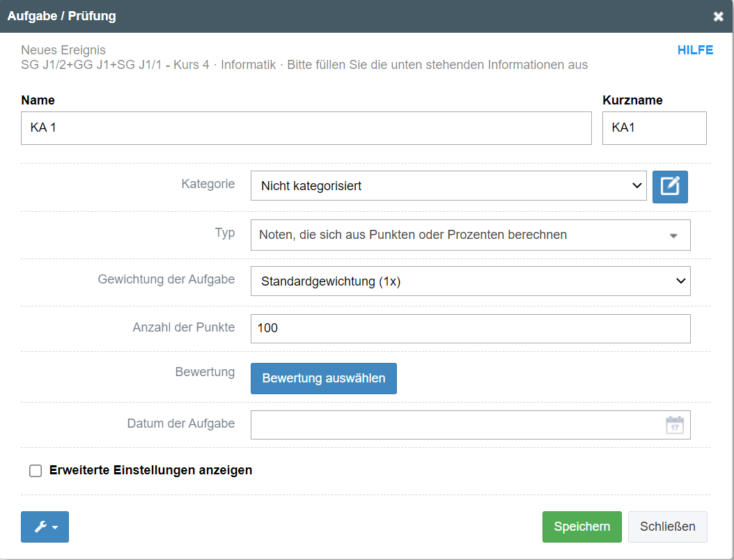Click the Schließen button
Screen dimensions: 734x560
[x=667, y=527]
